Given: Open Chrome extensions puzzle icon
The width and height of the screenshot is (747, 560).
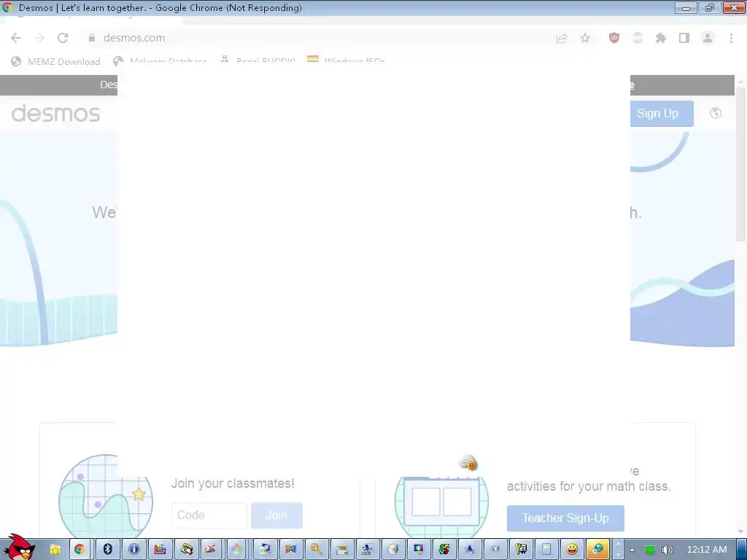Looking at the screenshot, I should click(661, 38).
